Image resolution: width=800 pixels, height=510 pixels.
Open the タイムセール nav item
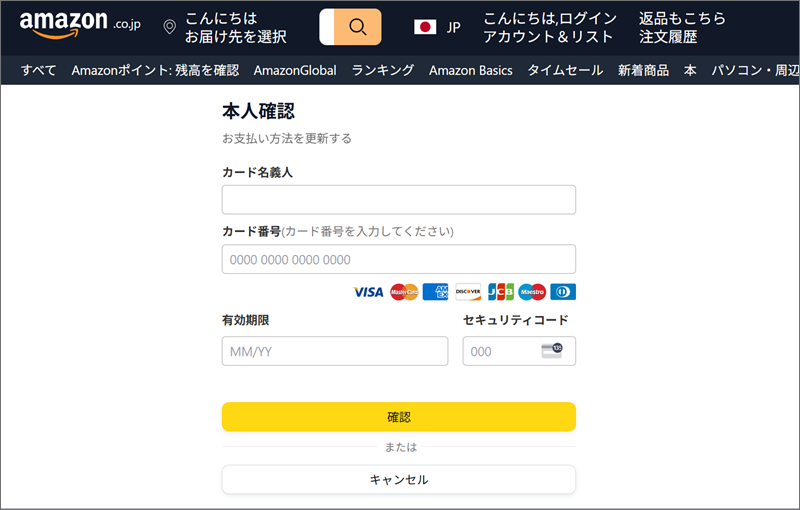point(565,70)
